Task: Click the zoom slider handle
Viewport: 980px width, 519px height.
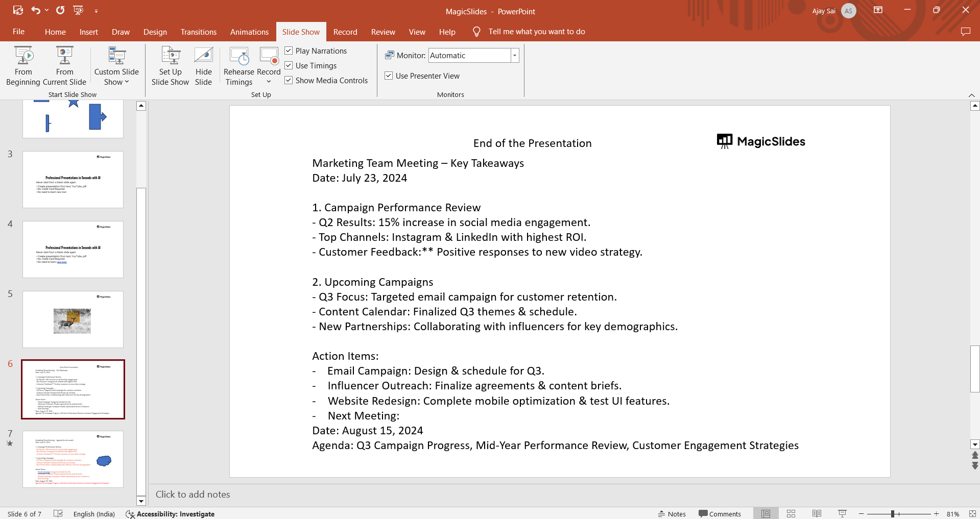Action: pyautogui.click(x=893, y=514)
